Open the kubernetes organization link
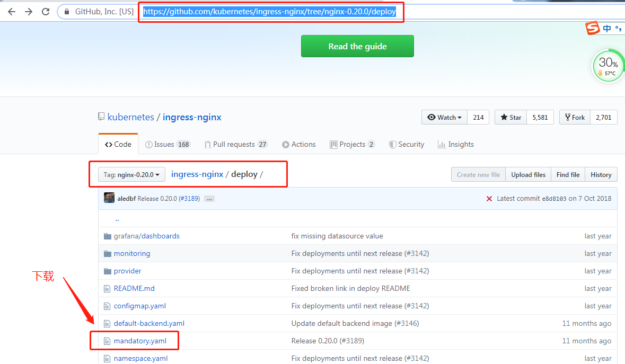Image resolution: width=625 pixels, height=364 pixels. click(x=131, y=117)
